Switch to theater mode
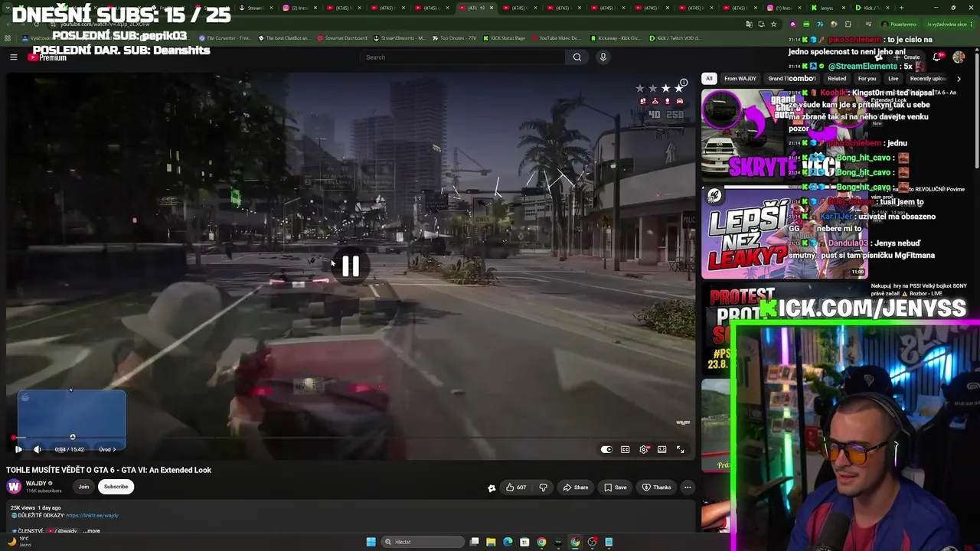The height and width of the screenshot is (551, 980). (661, 449)
